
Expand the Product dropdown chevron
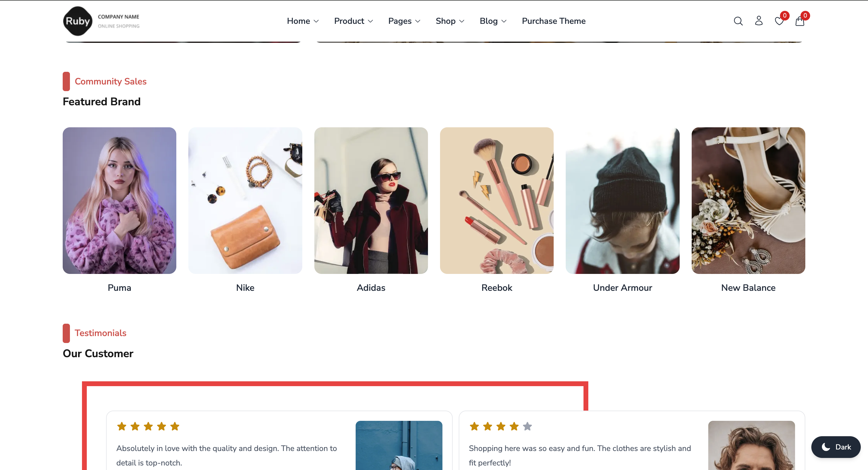[x=370, y=21]
